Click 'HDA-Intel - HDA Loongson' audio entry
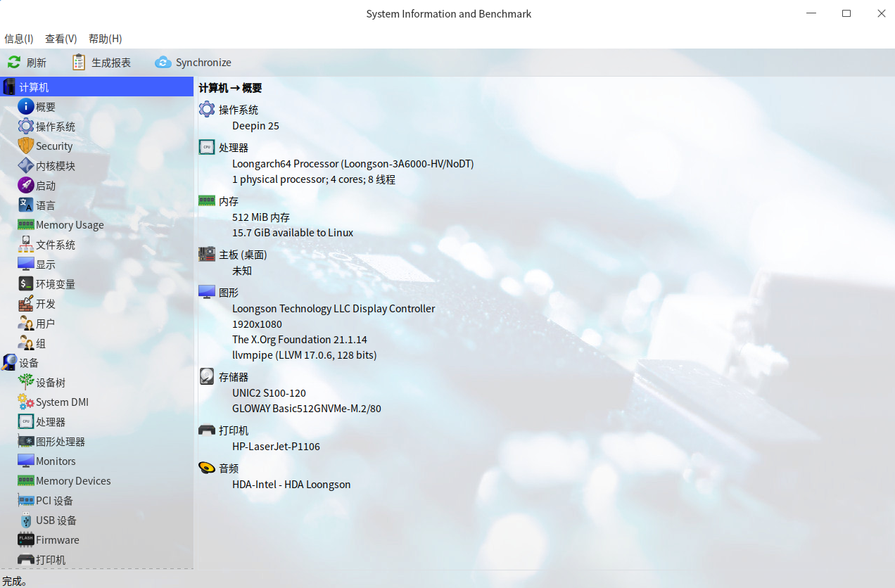 (x=291, y=485)
